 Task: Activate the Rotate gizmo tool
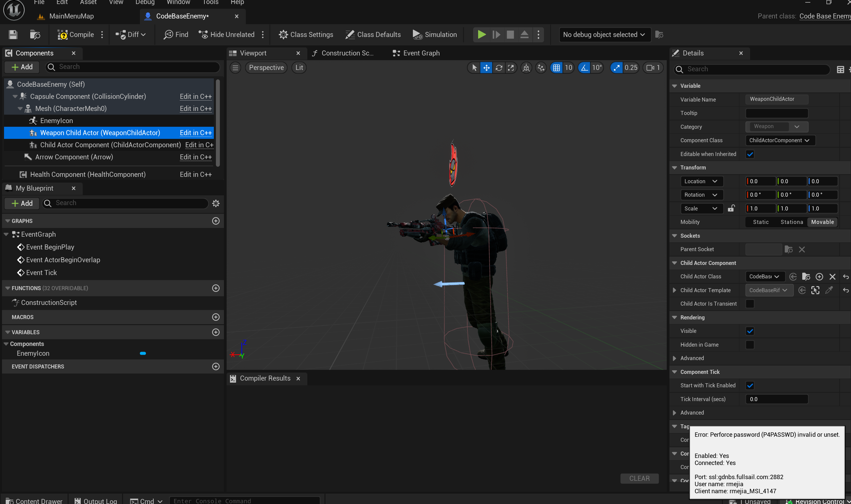click(x=499, y=68)
